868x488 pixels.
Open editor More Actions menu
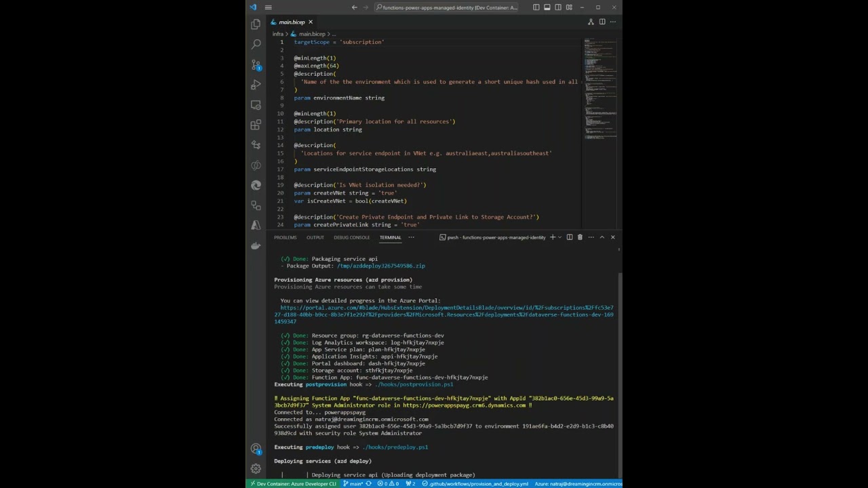[x=613, y=22]
